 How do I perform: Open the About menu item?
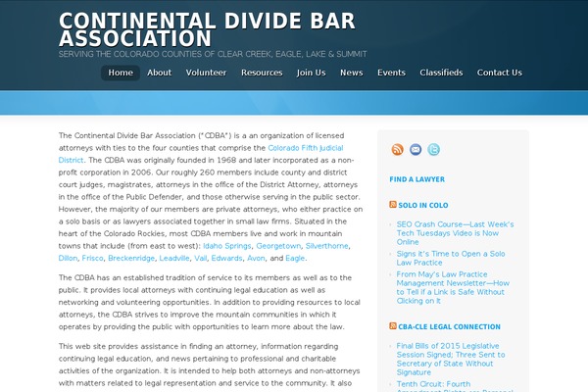click(x=159, y=73)
